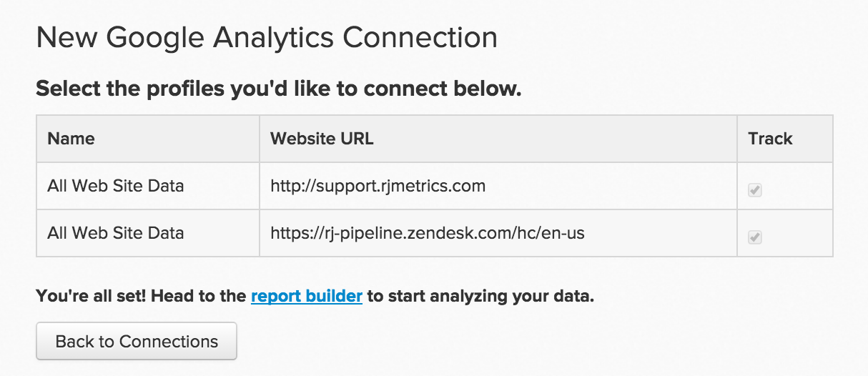Image resolution: width=868 pixels, height=376 pixels.
Task: Toggle Track checkbox for rj-pipeline.zendesk.com row
Action: [754, 237]
